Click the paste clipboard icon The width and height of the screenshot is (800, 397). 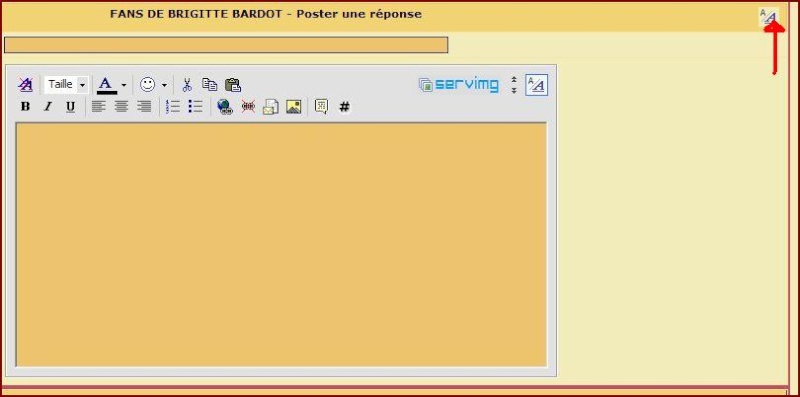pyautogui.click(x=233, y=85)
